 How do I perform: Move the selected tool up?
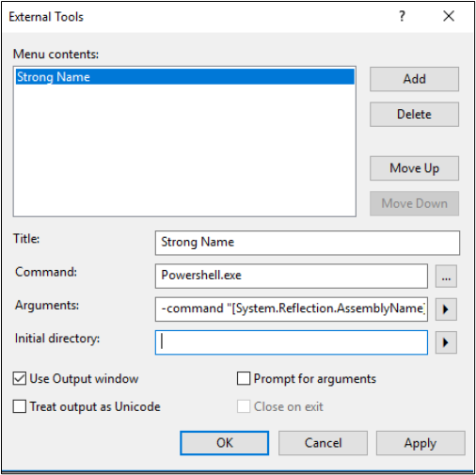pos(414,168)
